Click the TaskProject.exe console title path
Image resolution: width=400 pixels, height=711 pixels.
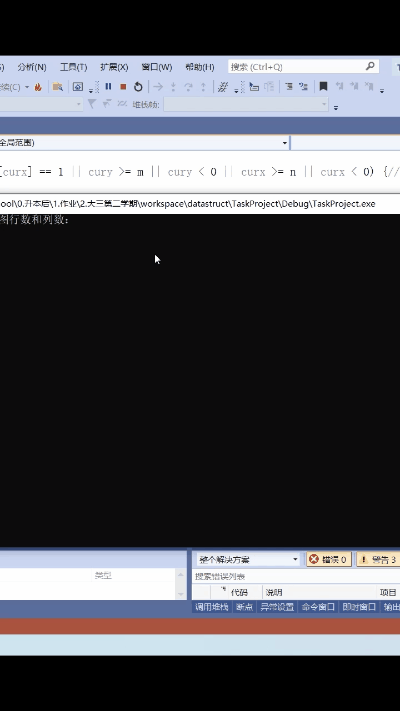188,204
